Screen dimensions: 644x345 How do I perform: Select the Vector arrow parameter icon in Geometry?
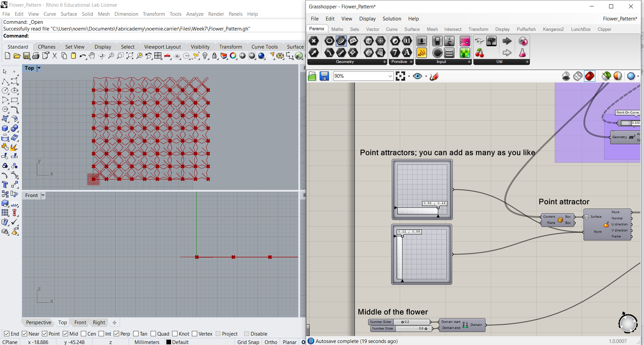pyautogui.click(x=314, y=53)
